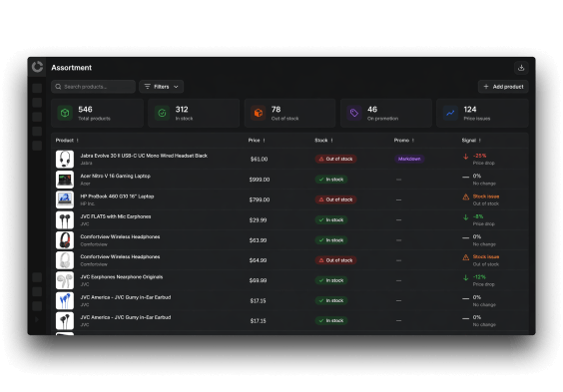Viewport: 563px width, 392px height.
Task: Sort by the Promo column header
Action: click(404, 141)
